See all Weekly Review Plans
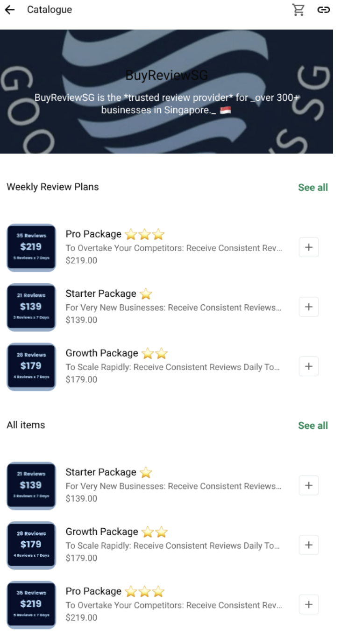341x644 pixels. [x=313, y=187]
